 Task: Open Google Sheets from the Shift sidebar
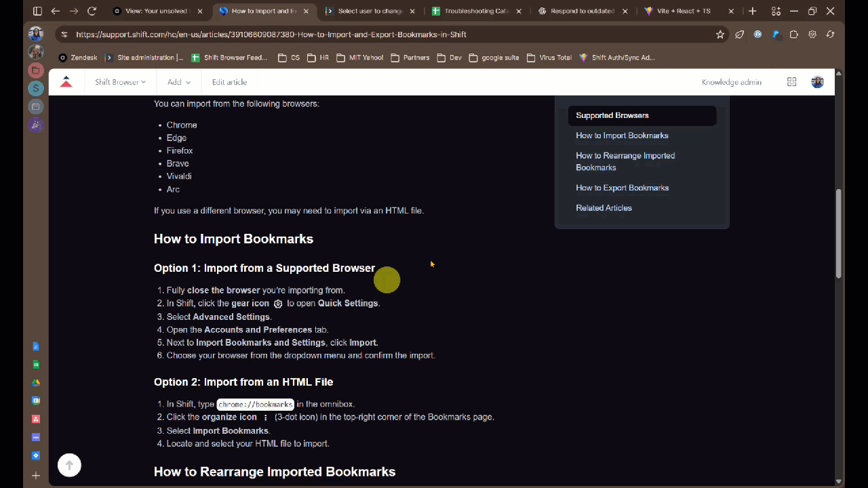[36, 364]
